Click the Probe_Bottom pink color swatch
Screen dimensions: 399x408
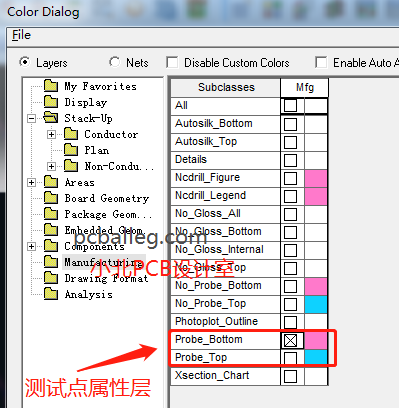click(316, 340)
